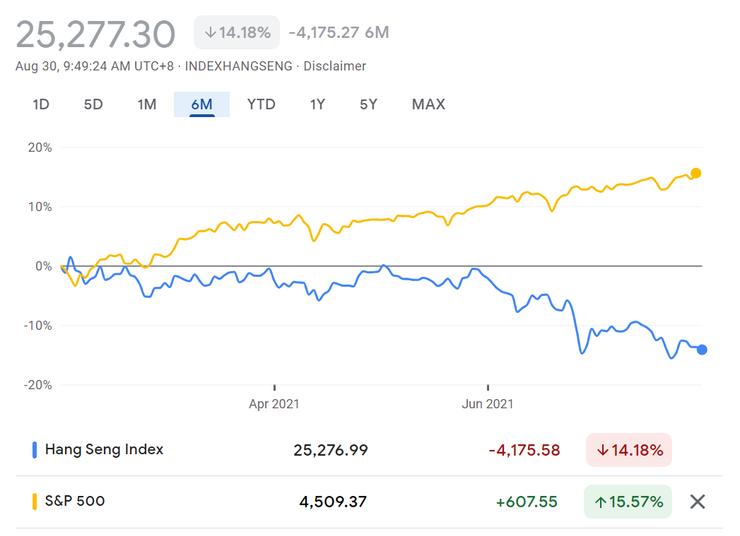The height and width of the screenshot is (536, 740).
Task: Click the blue Hang Seng color marker
Action: coord(36,450)
